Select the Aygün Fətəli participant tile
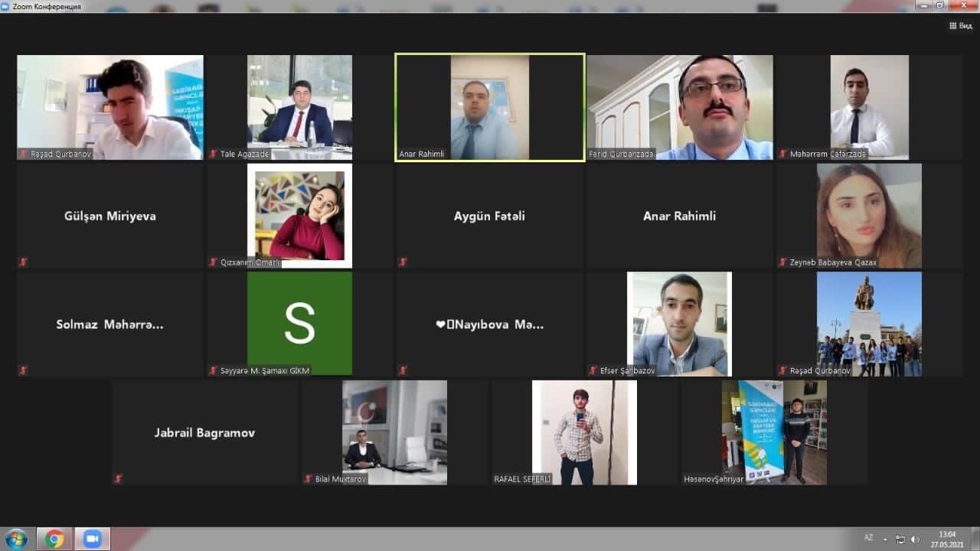The image size is (980, 551). pos(489,216)
